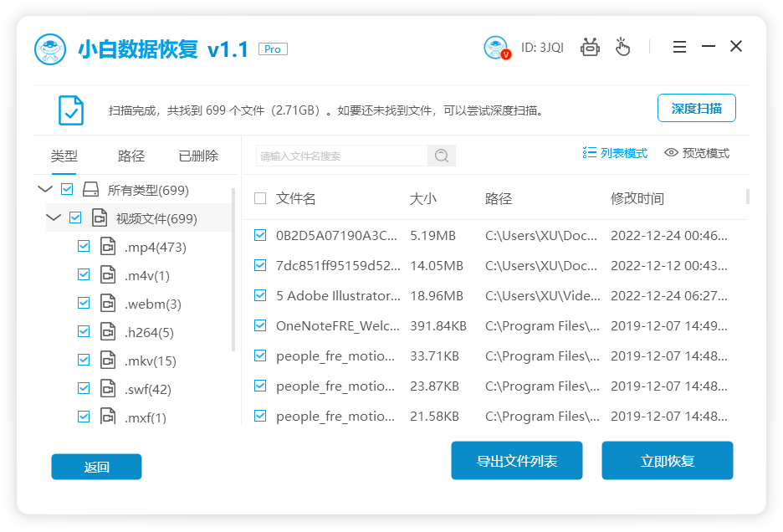Uncheck the .mp4(473) checkbox
783x532 pixels.
83,246
